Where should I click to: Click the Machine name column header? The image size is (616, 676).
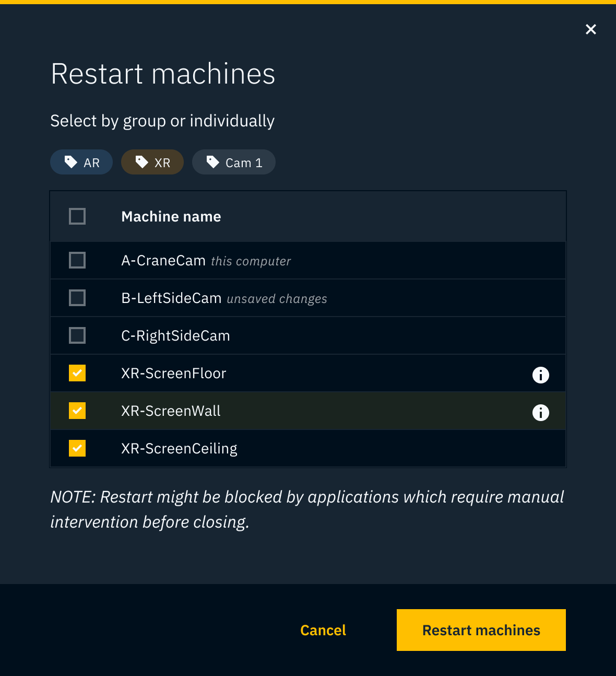click(x=171, y=217)
